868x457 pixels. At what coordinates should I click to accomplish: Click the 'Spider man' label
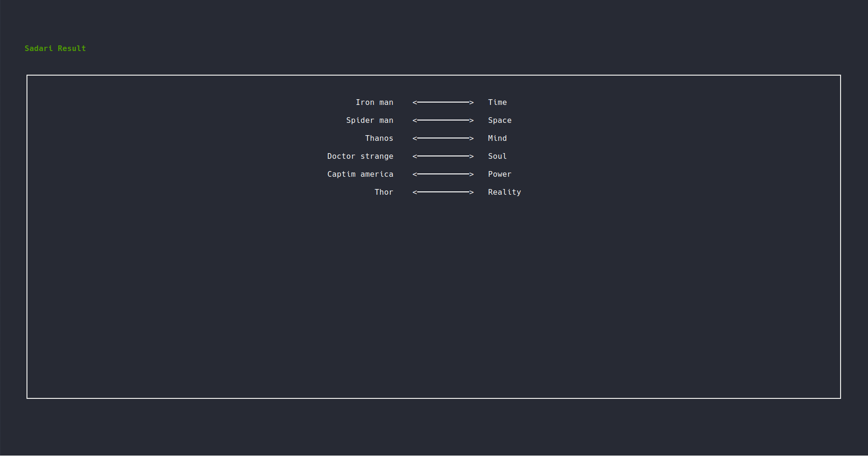pyautogui.click(x=370, y=120)
